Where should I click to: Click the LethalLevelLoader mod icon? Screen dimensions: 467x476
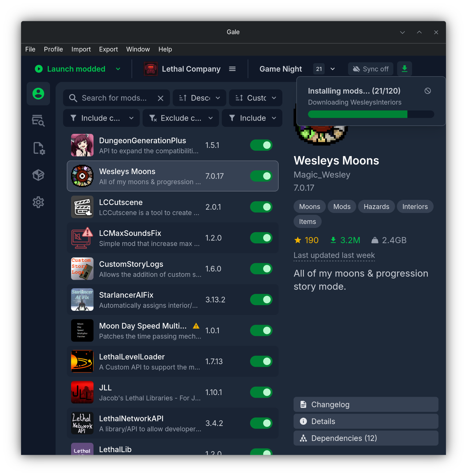click(82, 361)
